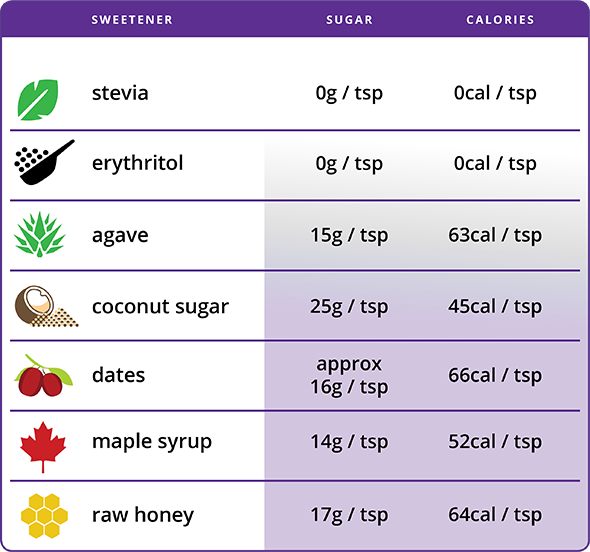The height and width of the screenshot is (552, 590).
Task: Click the maple syrup label
Action: [152, 442]
